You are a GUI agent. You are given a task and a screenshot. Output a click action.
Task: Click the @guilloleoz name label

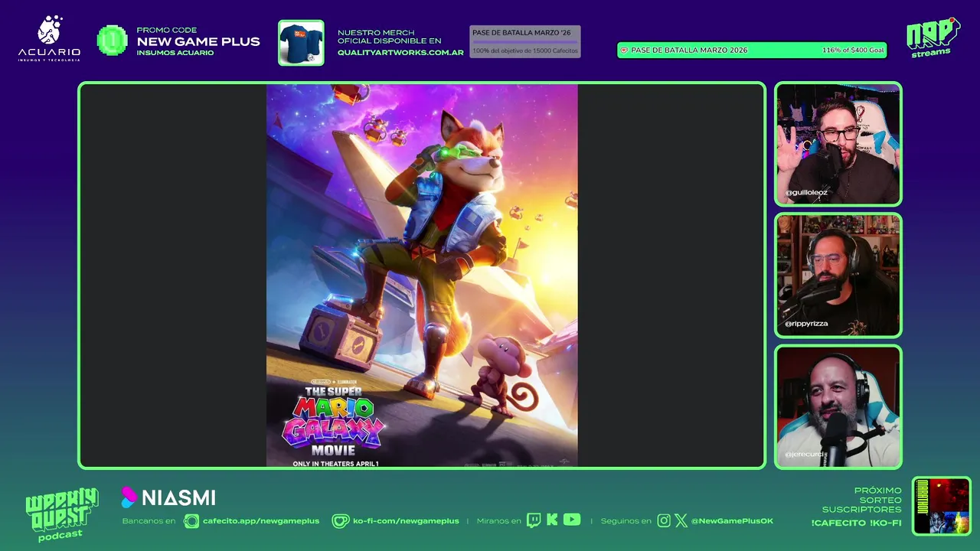pyautogui.click(x=806, y=193)
